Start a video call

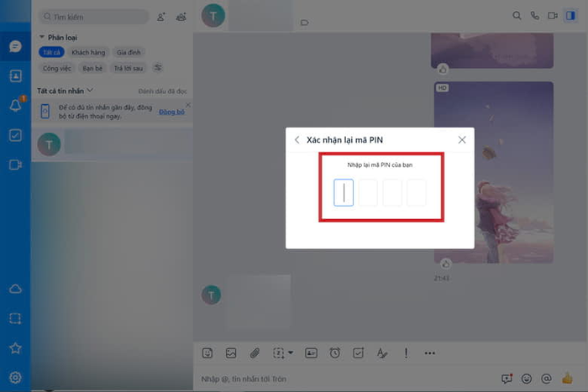pyautogui.click(x=553, y=16)
